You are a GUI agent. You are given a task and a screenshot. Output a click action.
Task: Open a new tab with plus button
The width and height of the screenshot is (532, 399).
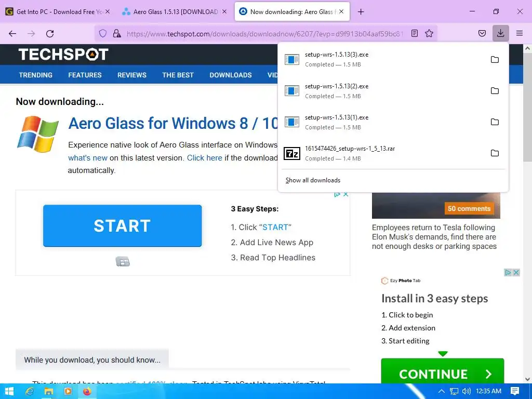tap(361, 12)
